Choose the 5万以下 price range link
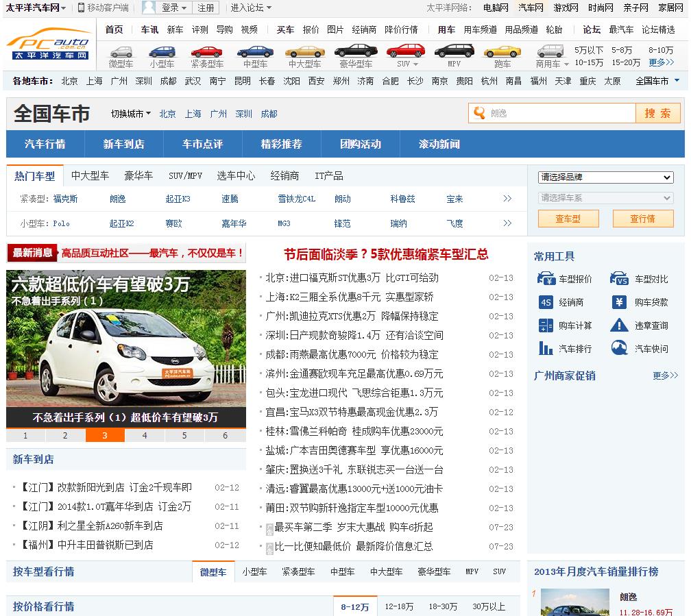This screenshot has height=616, width=691. point(589,50)
